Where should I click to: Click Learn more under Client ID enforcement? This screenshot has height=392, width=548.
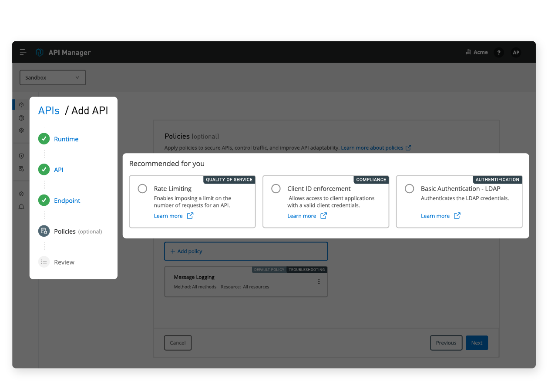pyautogui.click(x=302, y=216)
